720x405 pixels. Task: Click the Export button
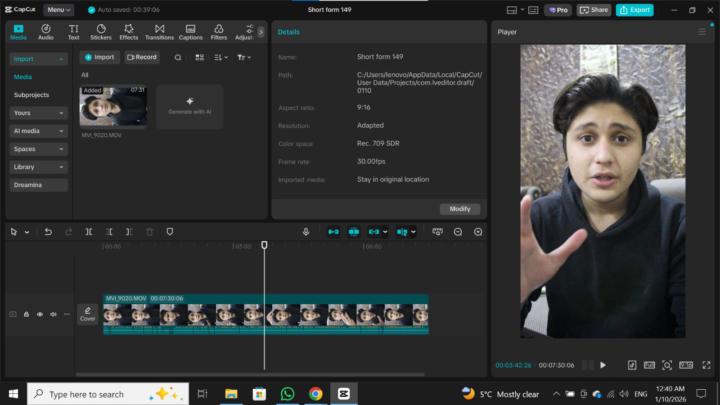(x=635, y=9)
